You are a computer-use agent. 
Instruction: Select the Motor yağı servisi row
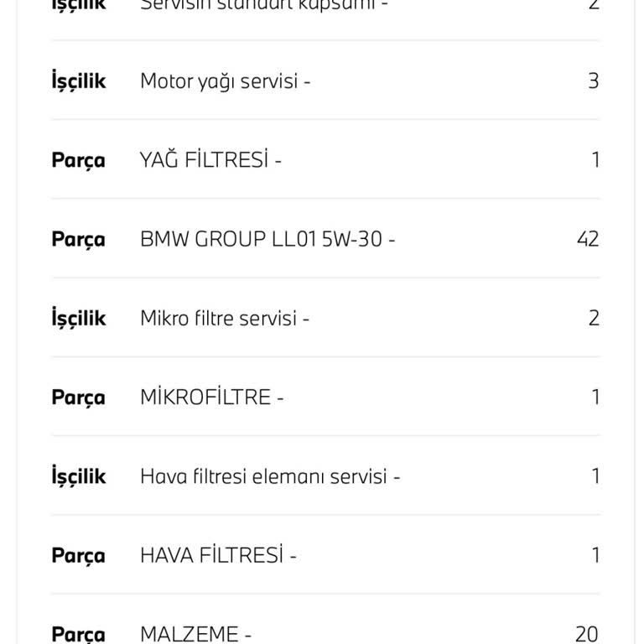pos(225,81)
